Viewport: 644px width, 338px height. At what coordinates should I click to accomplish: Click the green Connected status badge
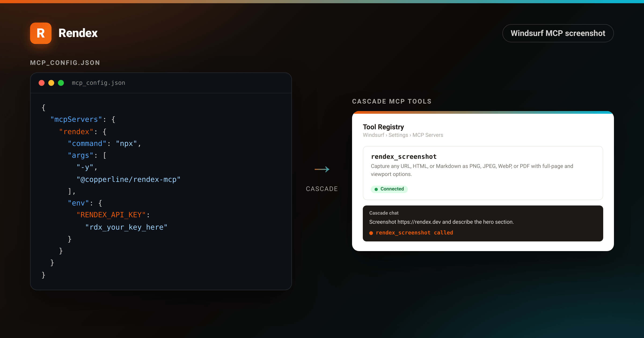pyautogui.click(x=389, y=189)
